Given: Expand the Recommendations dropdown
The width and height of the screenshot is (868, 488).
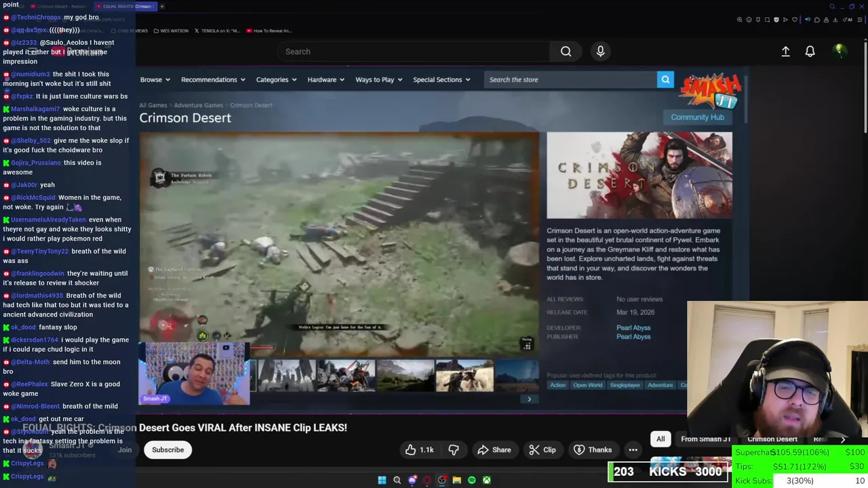Looking at the screenshot, I should pyautogui.click(x=213, y=79).
